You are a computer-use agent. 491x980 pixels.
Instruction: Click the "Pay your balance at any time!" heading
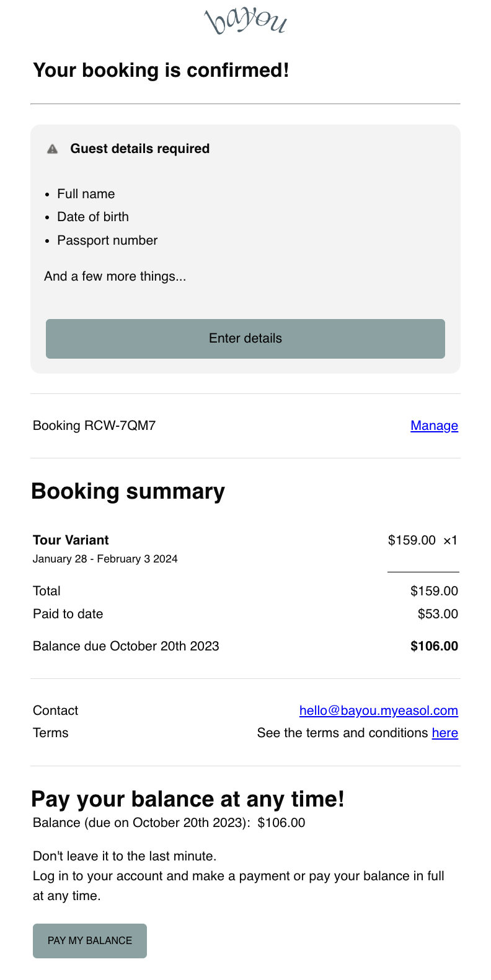188,799
